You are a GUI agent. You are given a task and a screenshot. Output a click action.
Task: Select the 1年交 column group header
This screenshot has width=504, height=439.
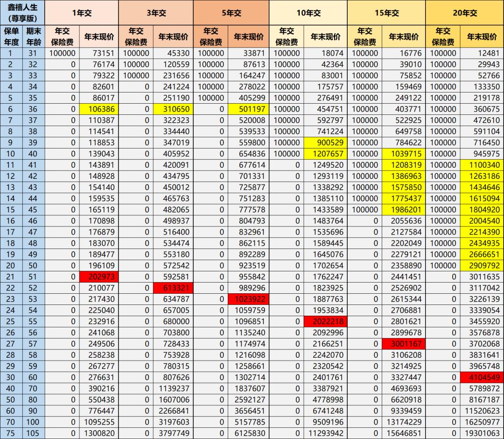click(x=81, y=13)
